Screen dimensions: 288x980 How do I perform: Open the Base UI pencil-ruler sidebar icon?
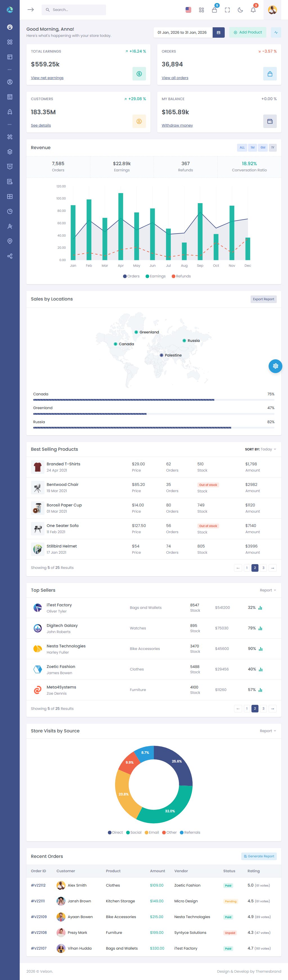point(10,137)
